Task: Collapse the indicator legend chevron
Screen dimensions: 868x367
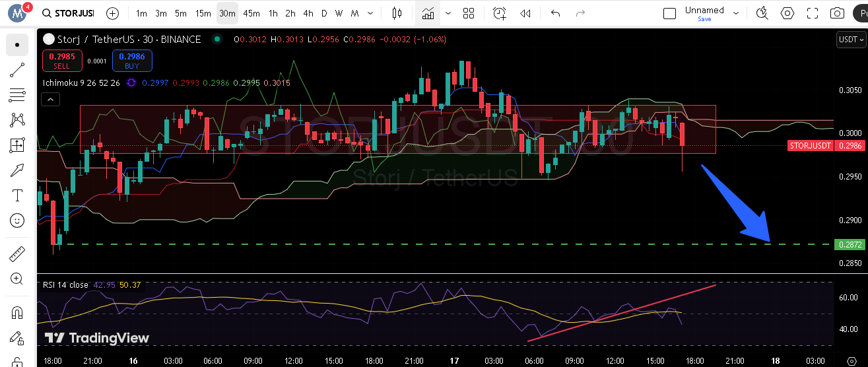Action: coord(50,100)
